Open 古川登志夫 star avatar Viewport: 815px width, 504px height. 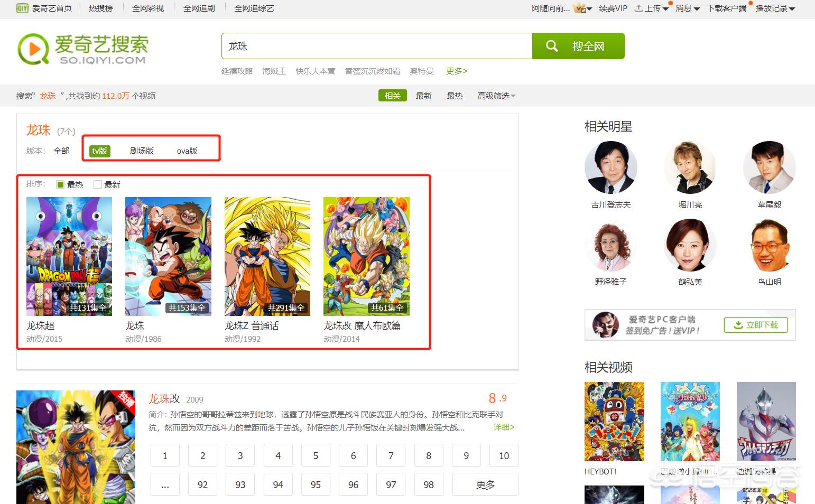pyautogui.click(x=610, y=167)
